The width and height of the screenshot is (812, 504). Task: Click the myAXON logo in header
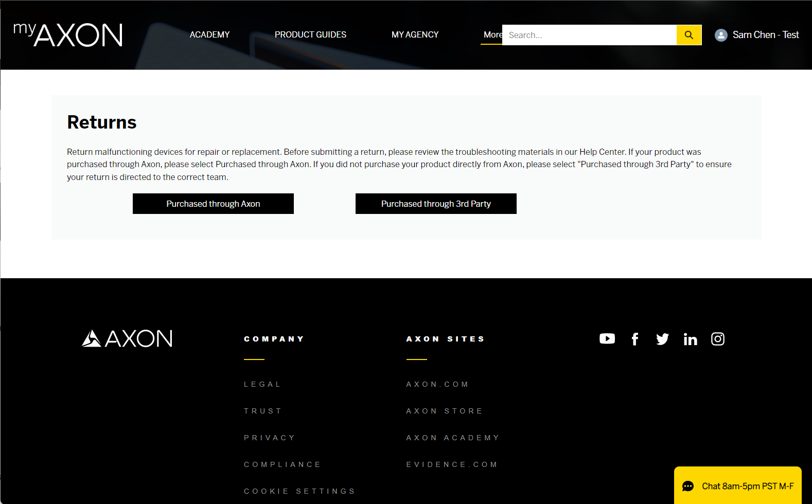[68, 35]
